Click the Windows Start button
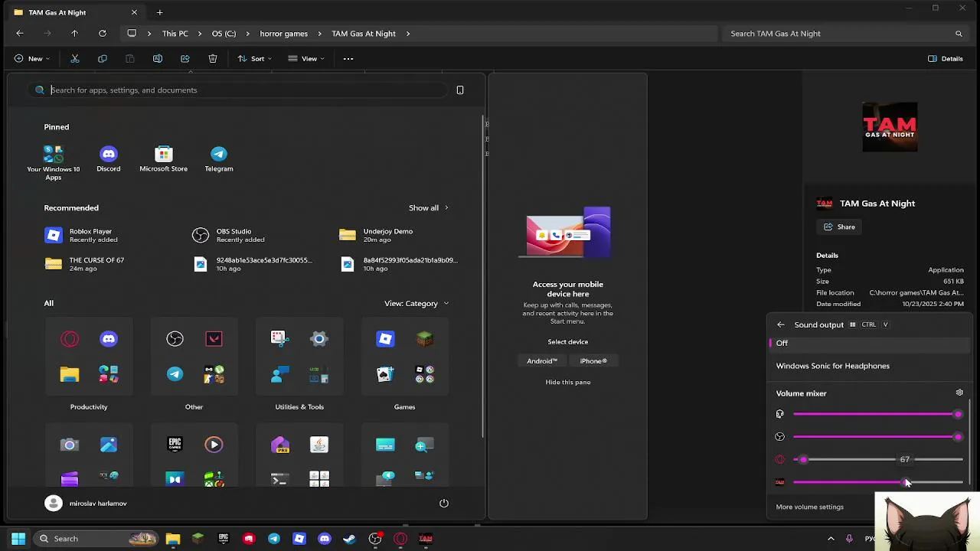This screenshot has height=551, width=980. point(18,539)
